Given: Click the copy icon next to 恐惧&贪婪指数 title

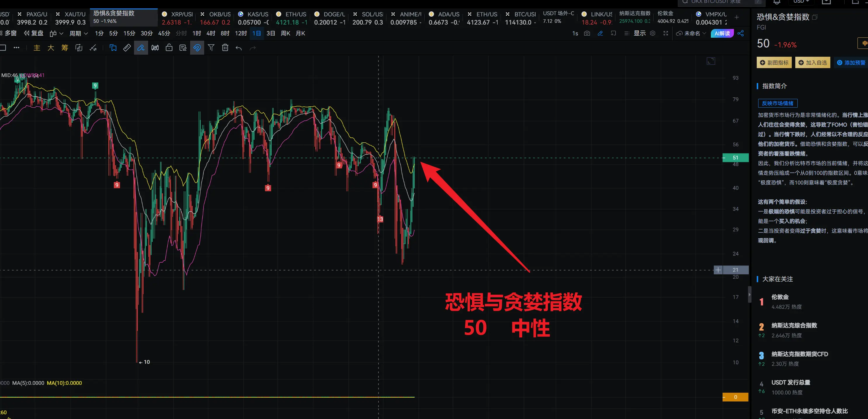Looking at the screenshot, I should click(x=815, y=17).
